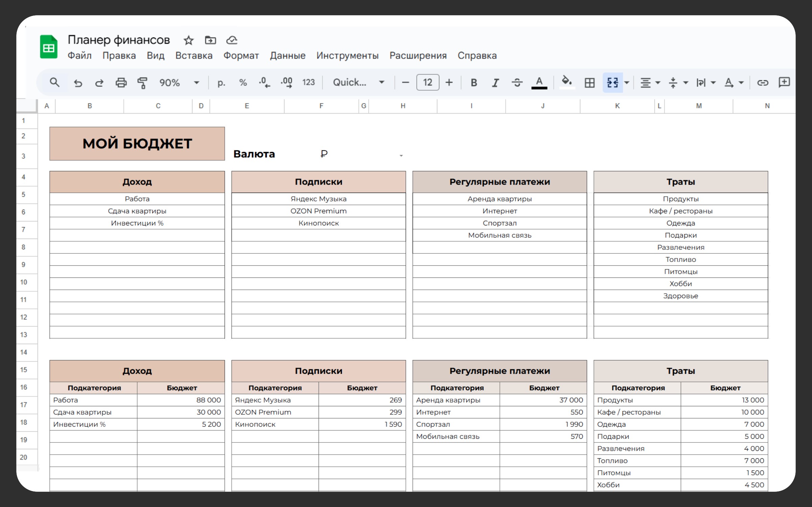Image resolution: width=812 pixels, height=507 pixels.
Task: Click the Кафе / рестораны cell in top Траты table
Action: tap(681, 211)
